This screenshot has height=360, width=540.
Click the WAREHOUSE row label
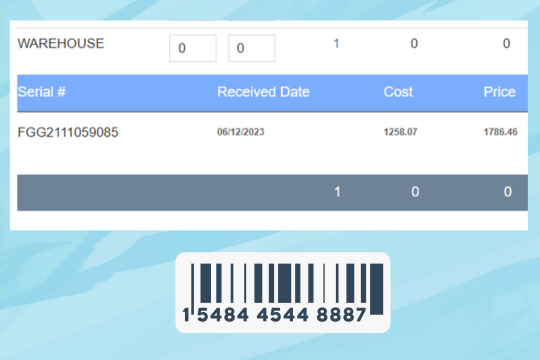click(x=61, y=44)
